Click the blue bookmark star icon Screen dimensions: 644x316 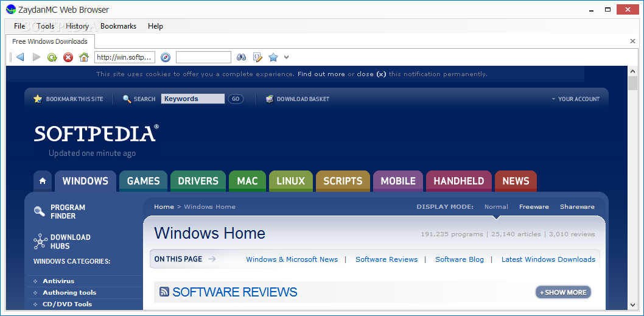(273, 57)
